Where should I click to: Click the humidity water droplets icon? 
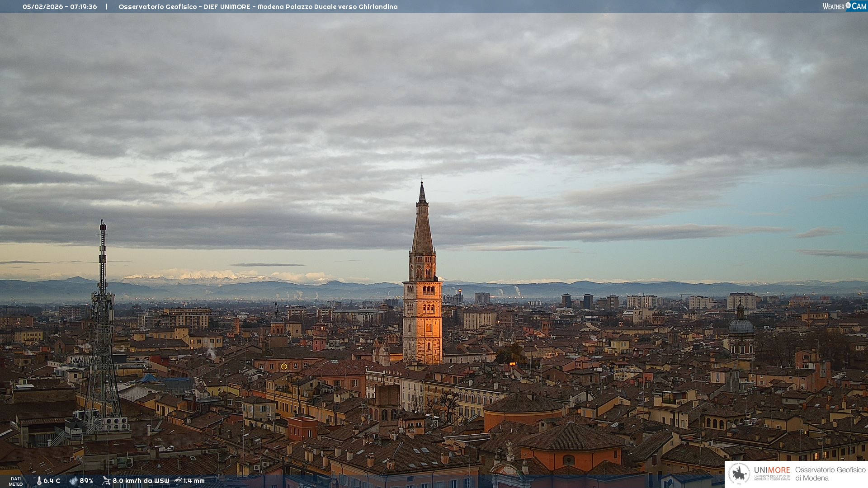[73, 481]
